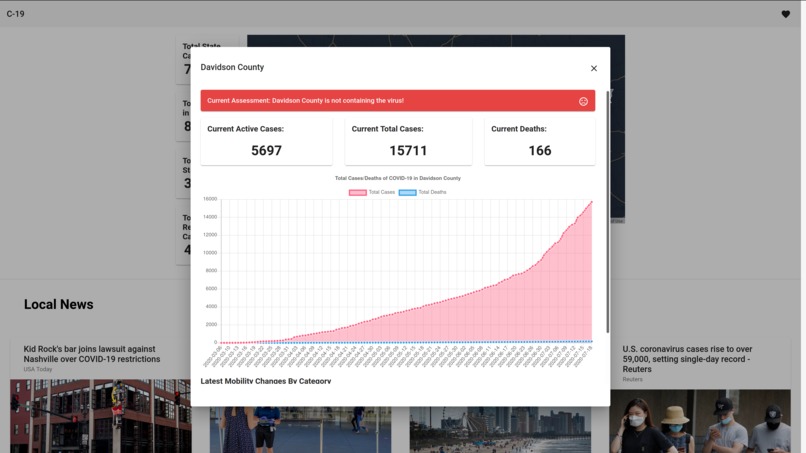The width and height of the screenshot is (806, 453).
Task: Select the Current Total Cases card
Action: (x=408, y=141)
